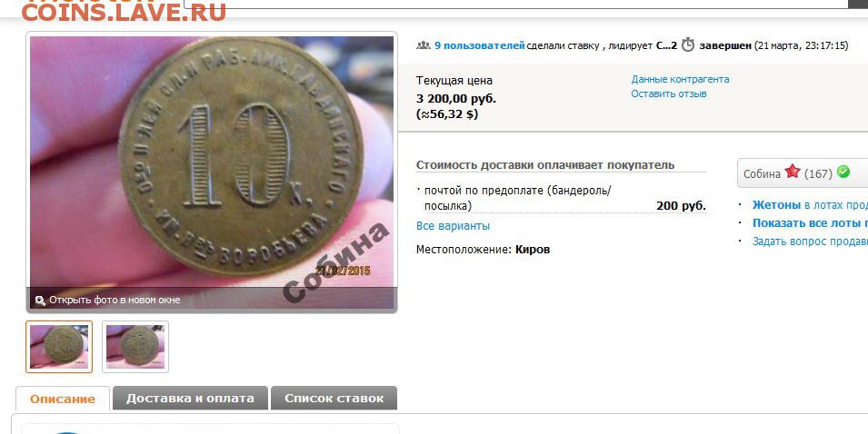The height and width of the screenshot is (434, 868).
Task: Switch to the Доставка и оплата tab
Action: 190,398
